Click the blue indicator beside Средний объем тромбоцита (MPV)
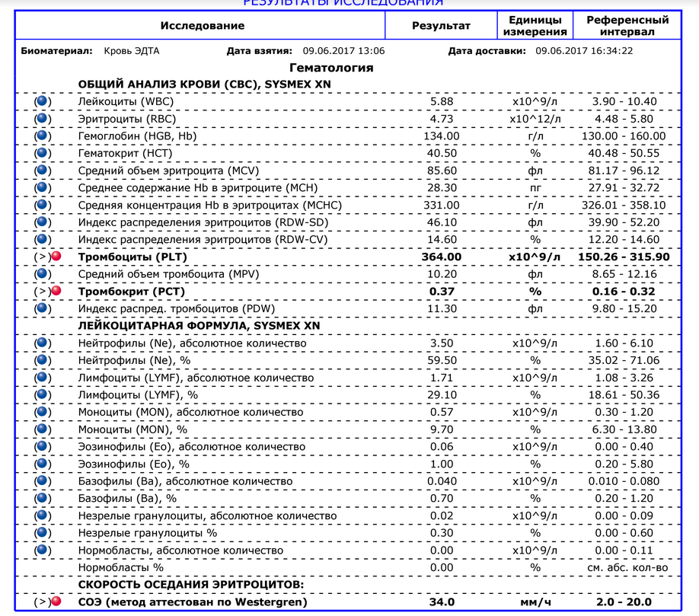Image resolution: width=699 pixels, height=616 pixels. click(x=43, y=274)
